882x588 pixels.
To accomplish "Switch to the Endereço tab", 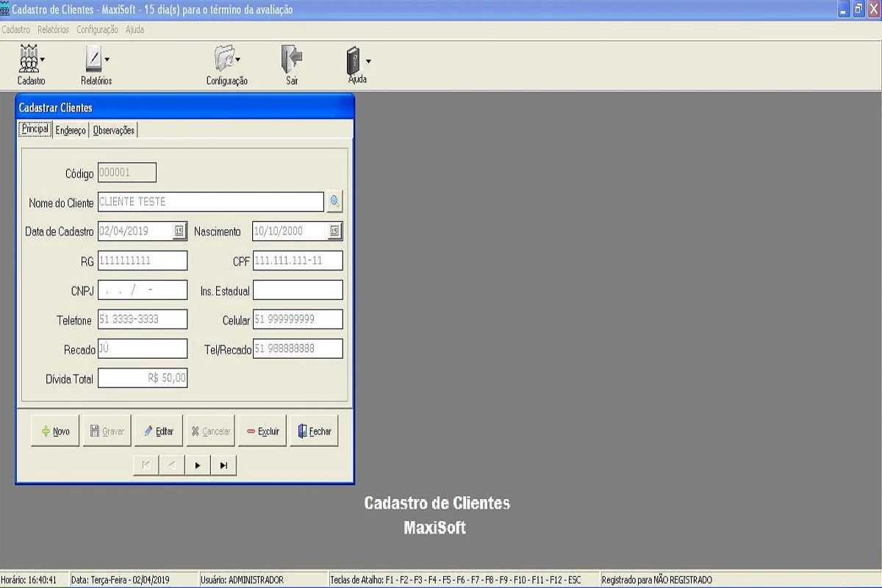I will tap(71, 130).
